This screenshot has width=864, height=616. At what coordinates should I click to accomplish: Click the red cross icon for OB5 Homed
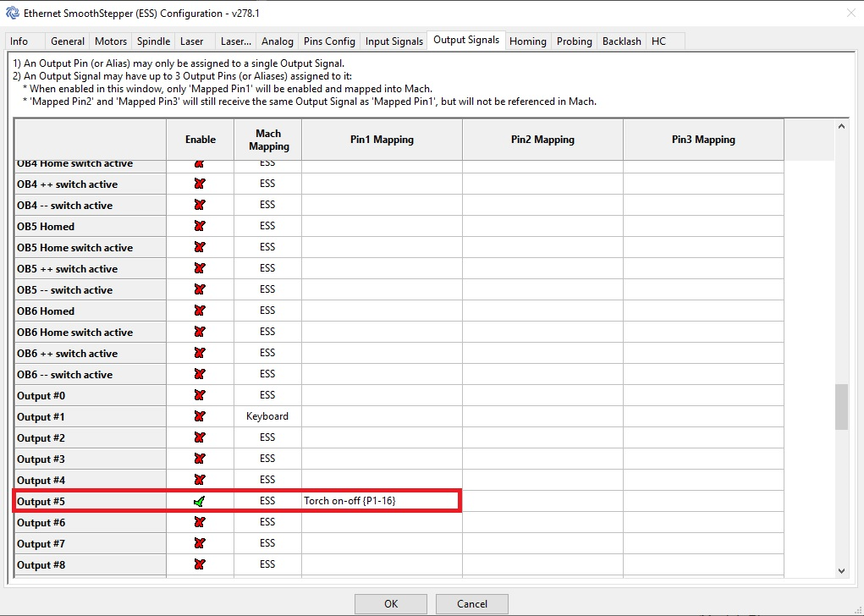200,226
